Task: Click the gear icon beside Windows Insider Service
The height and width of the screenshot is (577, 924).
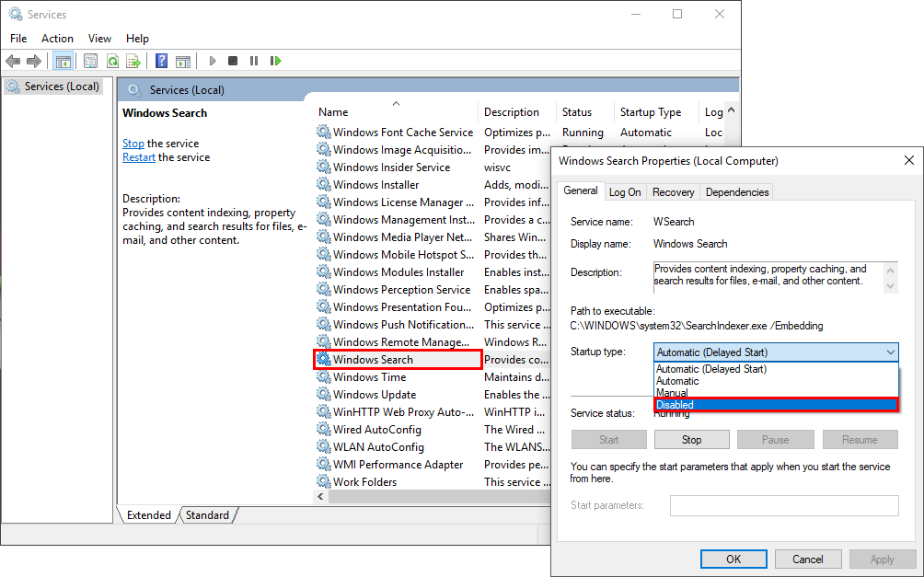Action: tap(324, 167)
